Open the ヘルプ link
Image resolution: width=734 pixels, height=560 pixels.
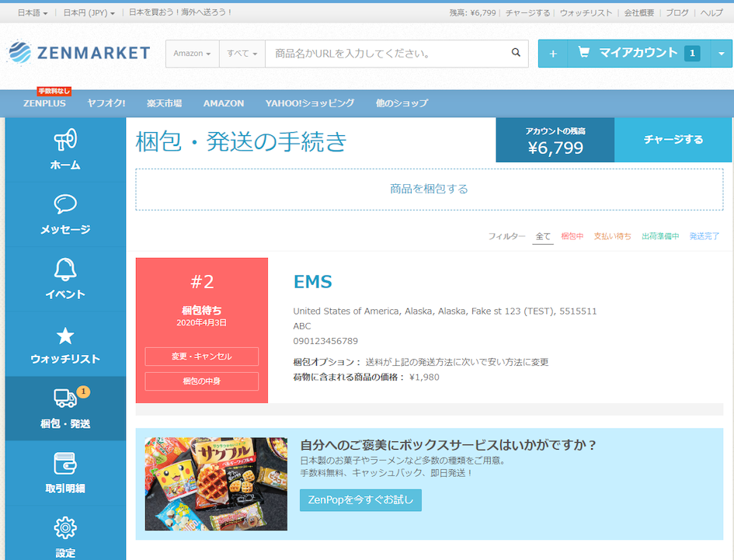pyautogui.click(x=711, y=13)
